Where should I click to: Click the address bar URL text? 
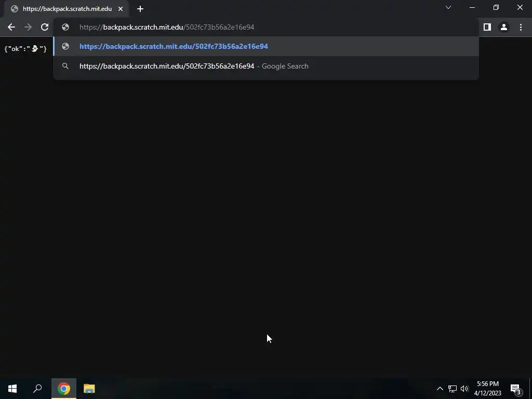pos(167,27)
